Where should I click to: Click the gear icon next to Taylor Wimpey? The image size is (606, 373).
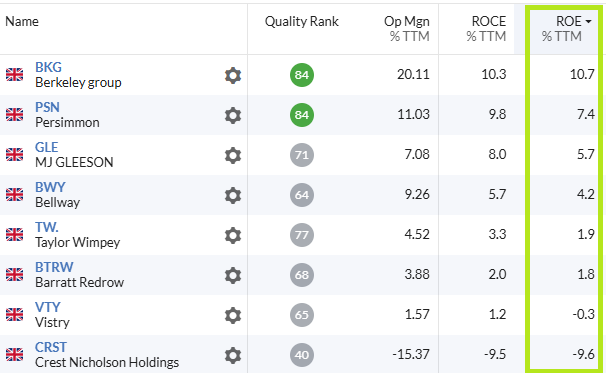233,235
